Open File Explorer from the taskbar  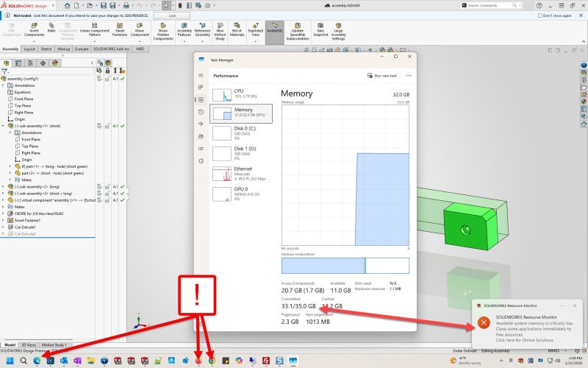[90, 361]
